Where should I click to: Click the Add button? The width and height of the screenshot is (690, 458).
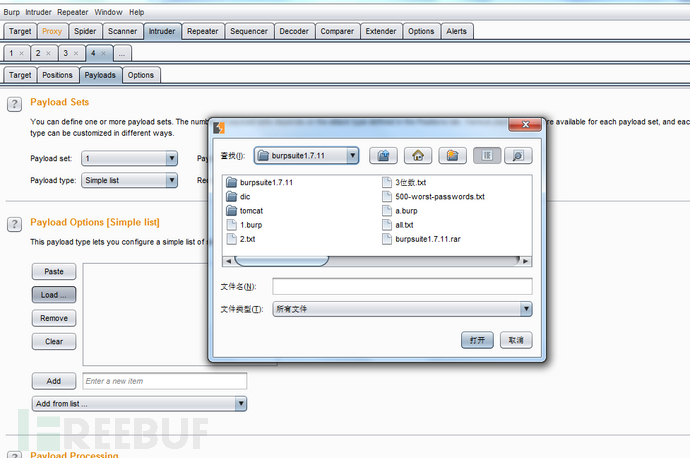pos(54,381)
